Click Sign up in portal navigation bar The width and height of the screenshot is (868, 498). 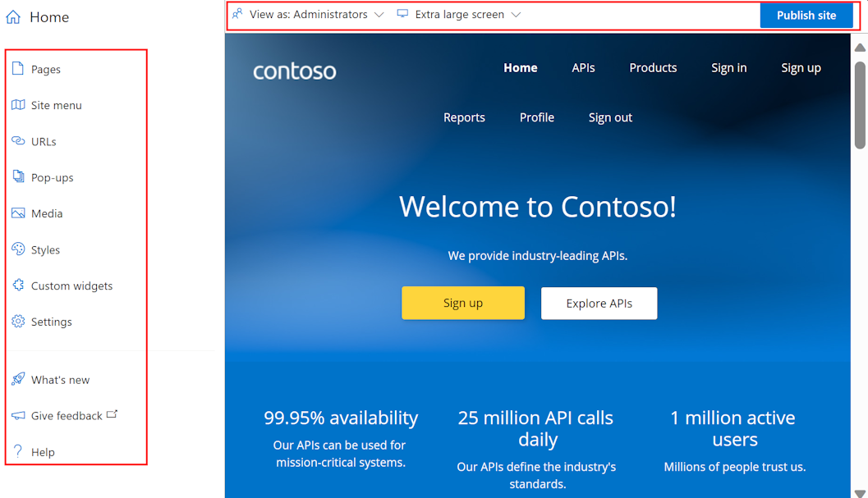coord(801,68)
